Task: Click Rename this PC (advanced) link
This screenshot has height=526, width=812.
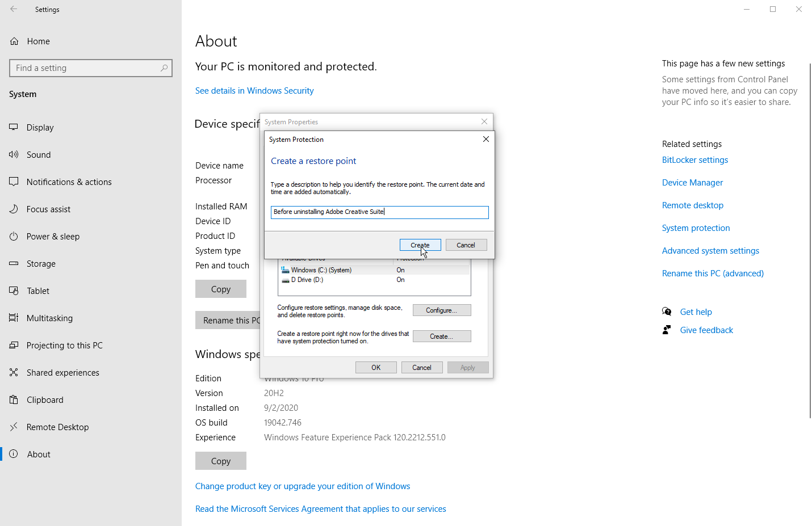Action: [713, 273]
